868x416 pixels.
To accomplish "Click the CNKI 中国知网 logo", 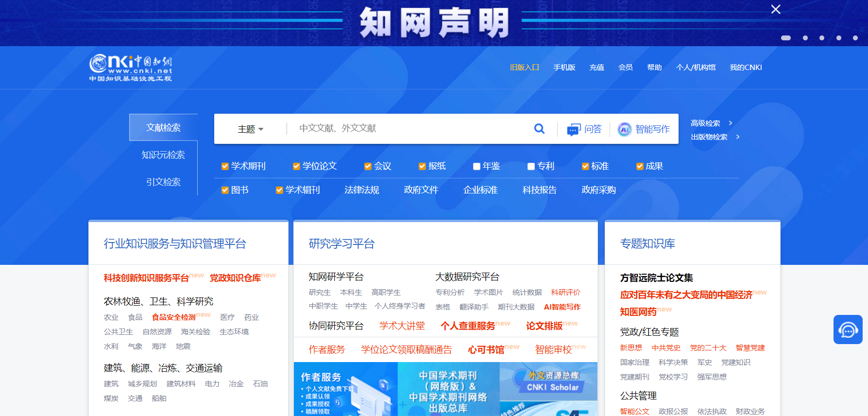I will coord(131,68).
